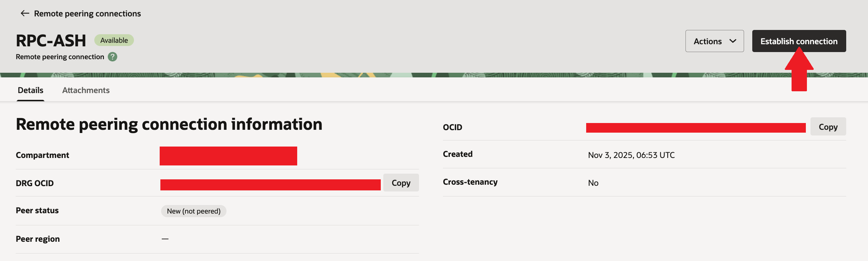Viewport: 868px width, 261px height.
Task: Click the Created date value
Action: [631, 155]
